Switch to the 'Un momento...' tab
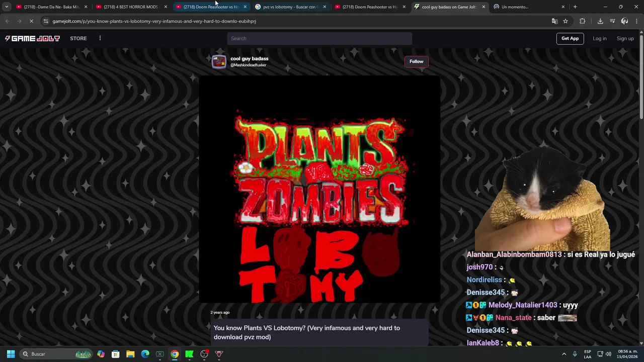 click(528, 7)
